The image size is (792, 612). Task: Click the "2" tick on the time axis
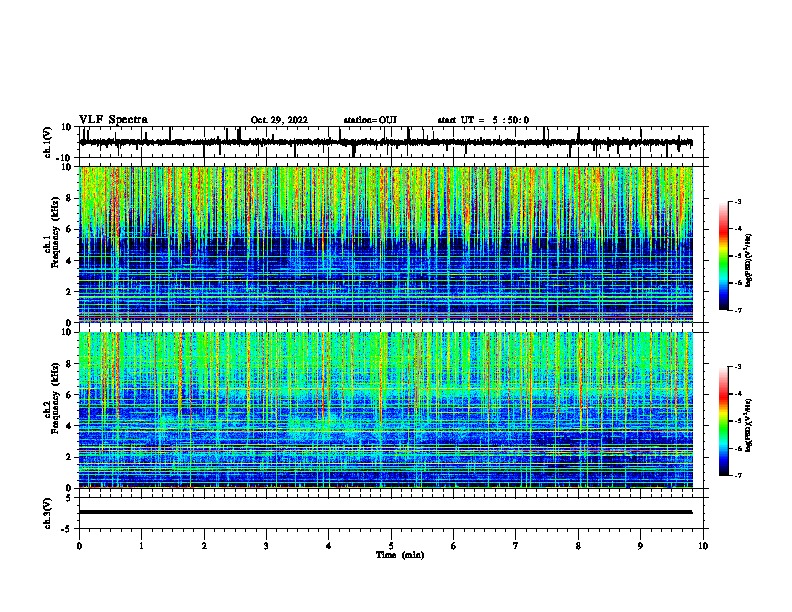click(204, 546)
